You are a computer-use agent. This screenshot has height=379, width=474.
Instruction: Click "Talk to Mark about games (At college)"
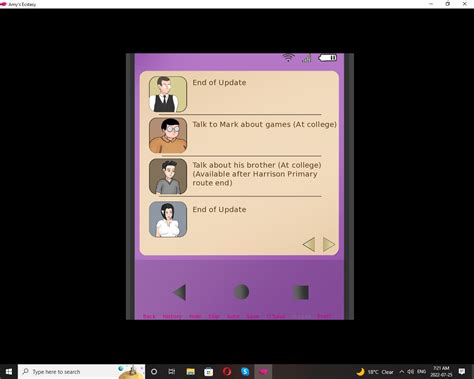(265, 124)
